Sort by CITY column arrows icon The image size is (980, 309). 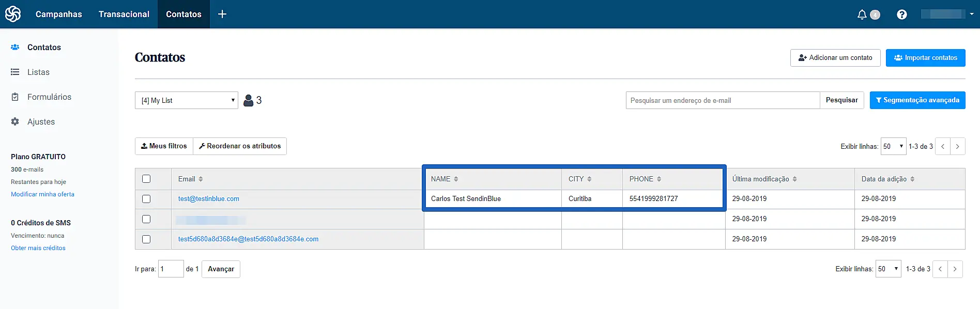pyautogui.click(x=589, y=179)
